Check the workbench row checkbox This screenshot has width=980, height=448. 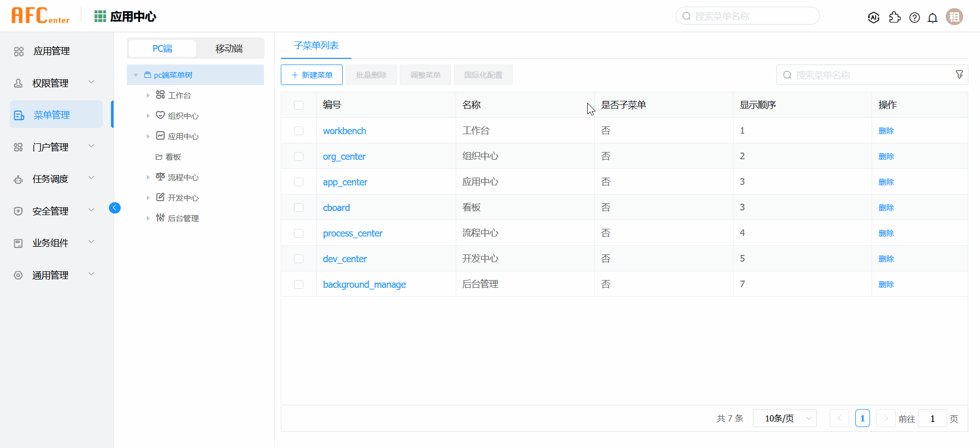click(299, 131)
